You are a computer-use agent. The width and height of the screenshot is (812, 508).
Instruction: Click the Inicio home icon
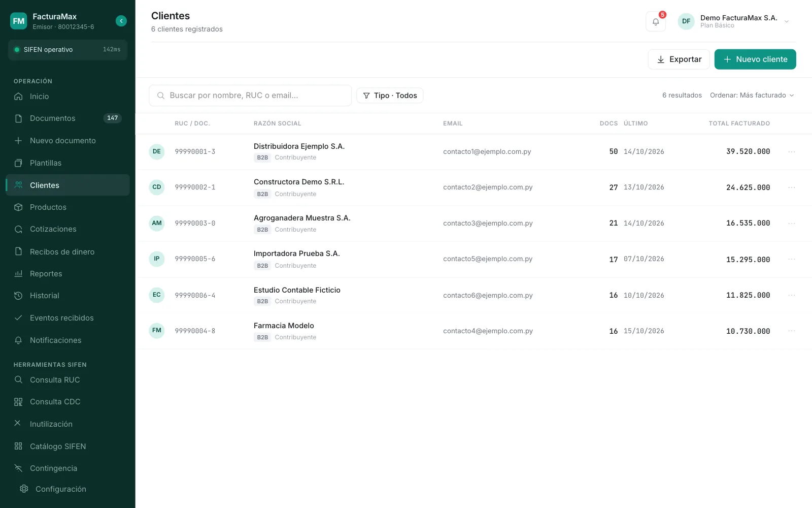coord(18,97)
